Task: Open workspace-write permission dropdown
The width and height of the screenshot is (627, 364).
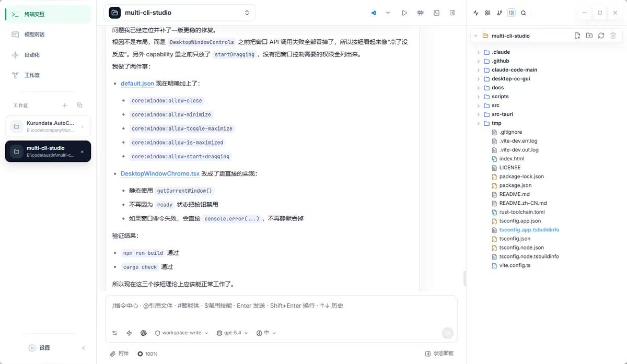Action: click(x=181, y=333)
